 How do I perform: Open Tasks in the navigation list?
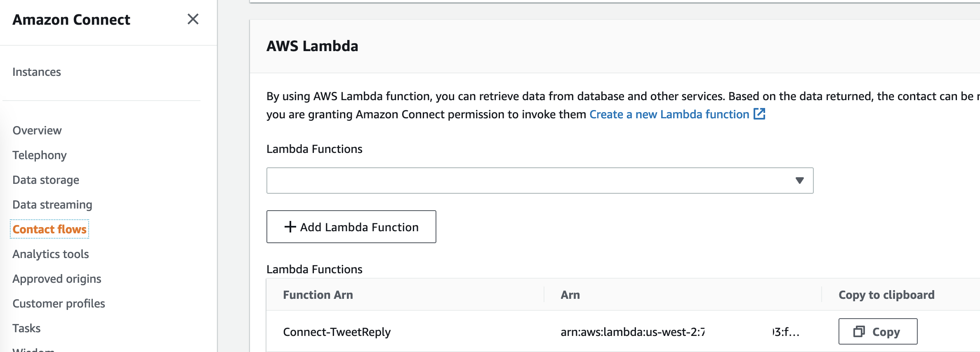pos(26,328)
